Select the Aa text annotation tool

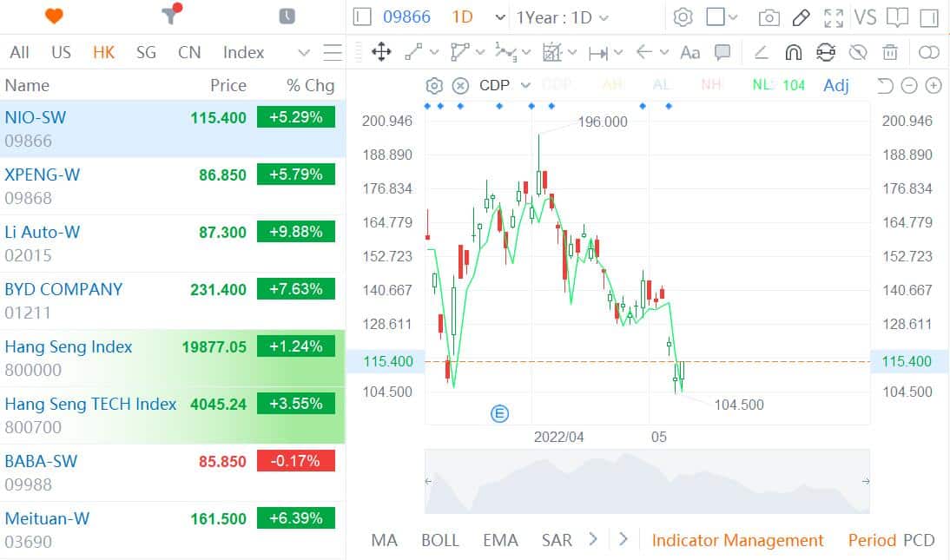click(689, 52)
